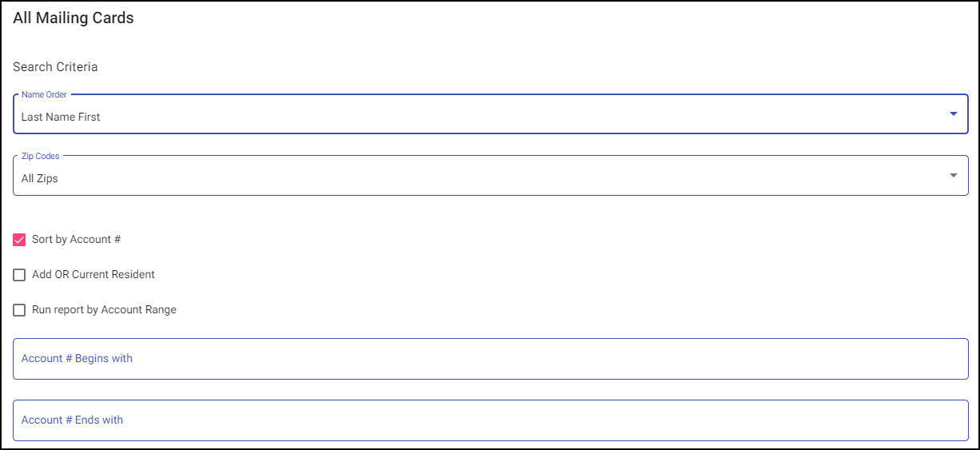Click the 'Run report by Account Range' label
The image size is (980, 450).
pos(104,309)
